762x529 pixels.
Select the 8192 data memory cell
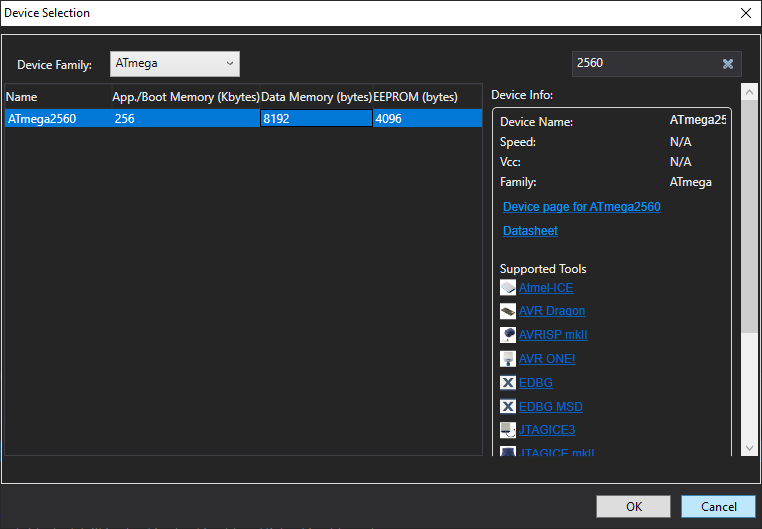point(316,119)
